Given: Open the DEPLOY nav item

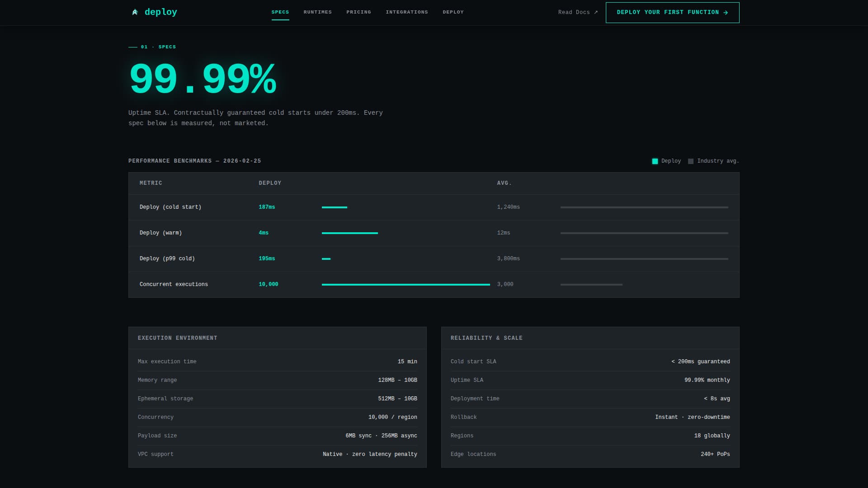Looking at the screenshot, I should point(453,12).
